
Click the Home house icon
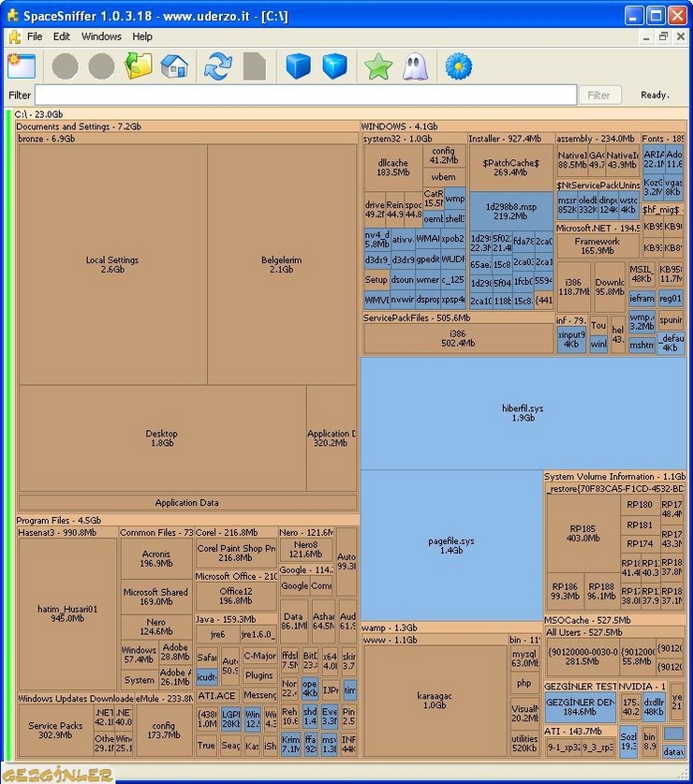[x=174, y=66]
